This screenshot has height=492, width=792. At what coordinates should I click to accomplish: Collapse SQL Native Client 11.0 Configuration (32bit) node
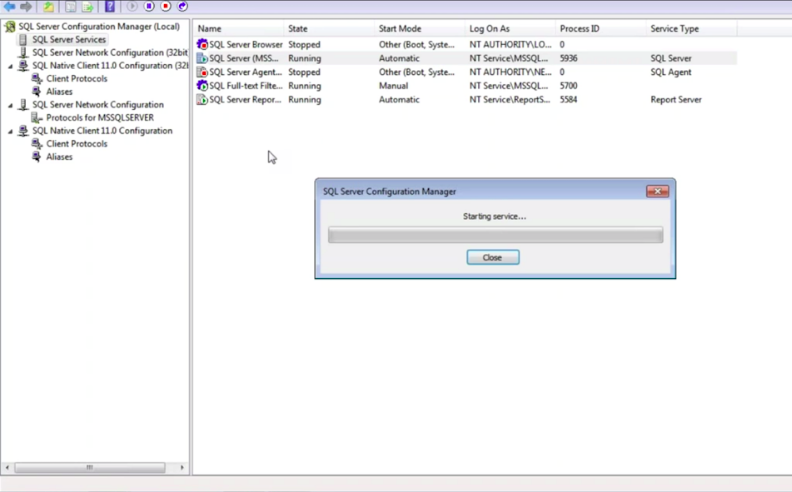(x=10, y=66)
